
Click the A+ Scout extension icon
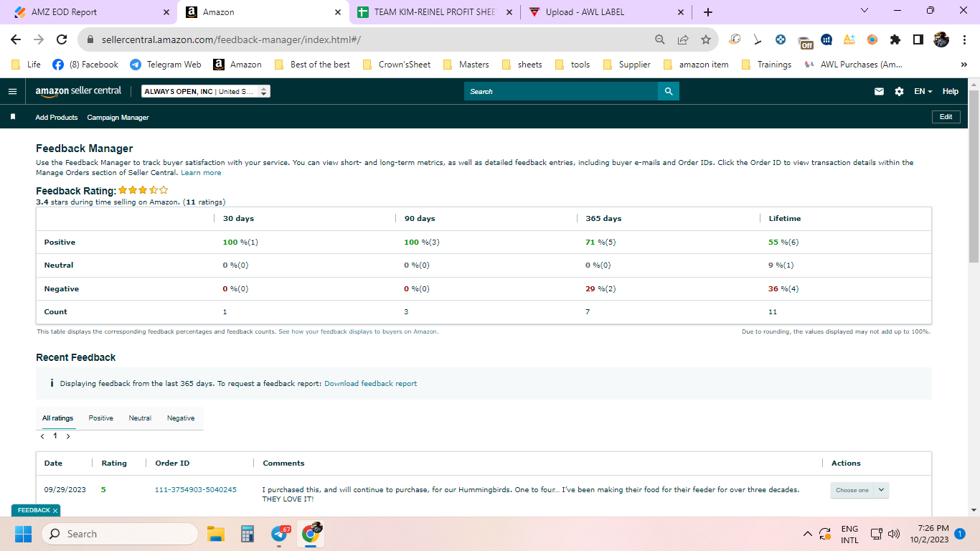point(849,39)
